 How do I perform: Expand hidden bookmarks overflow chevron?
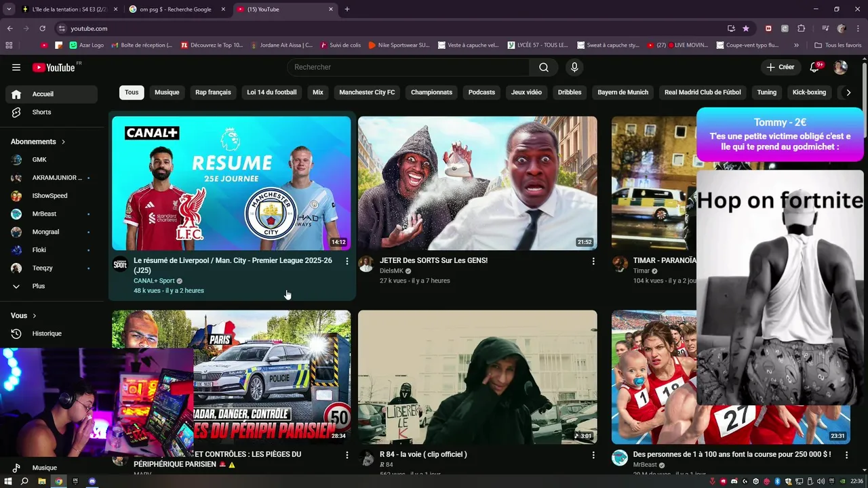(x=796, y=45)
